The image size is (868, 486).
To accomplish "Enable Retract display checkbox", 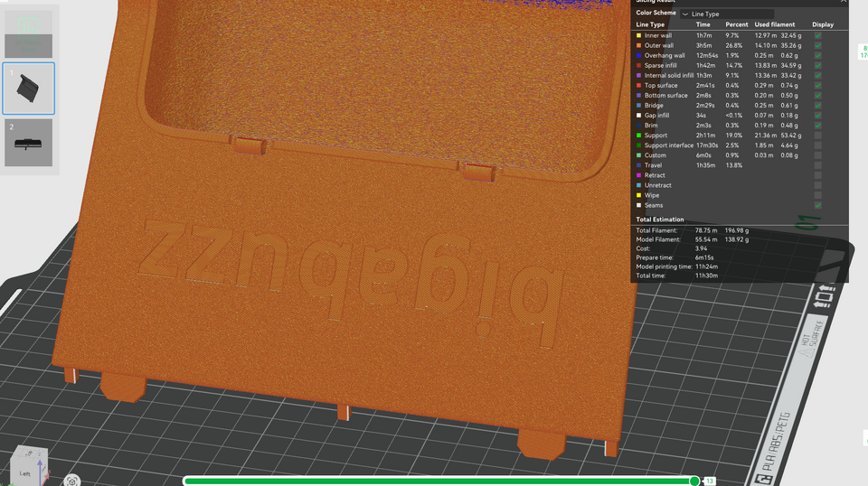I will (x=817, y=175).
